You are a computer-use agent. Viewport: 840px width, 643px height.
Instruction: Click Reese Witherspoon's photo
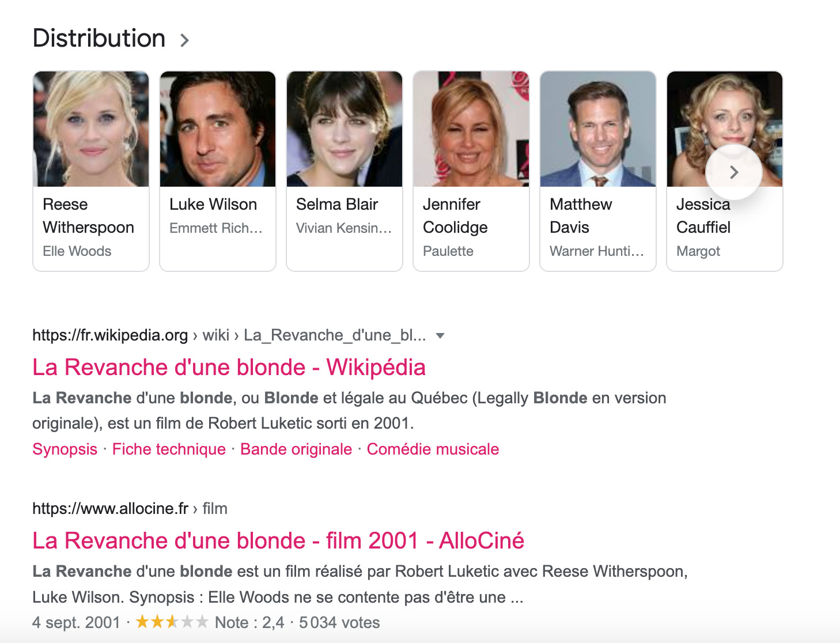pos(91,129)
